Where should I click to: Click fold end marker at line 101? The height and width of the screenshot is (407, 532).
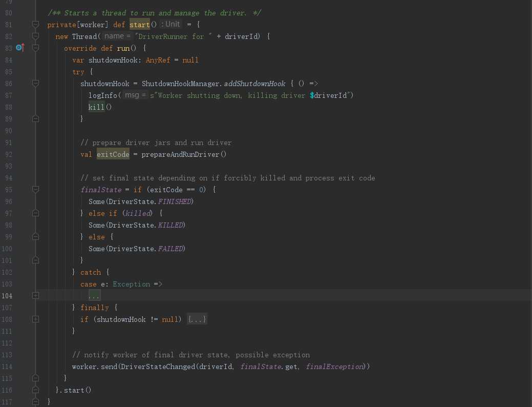click(x=35, y=260)
